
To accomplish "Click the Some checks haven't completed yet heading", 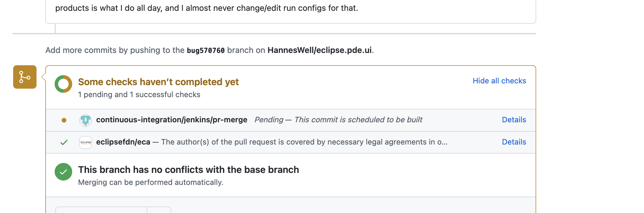I will point(158,82).
